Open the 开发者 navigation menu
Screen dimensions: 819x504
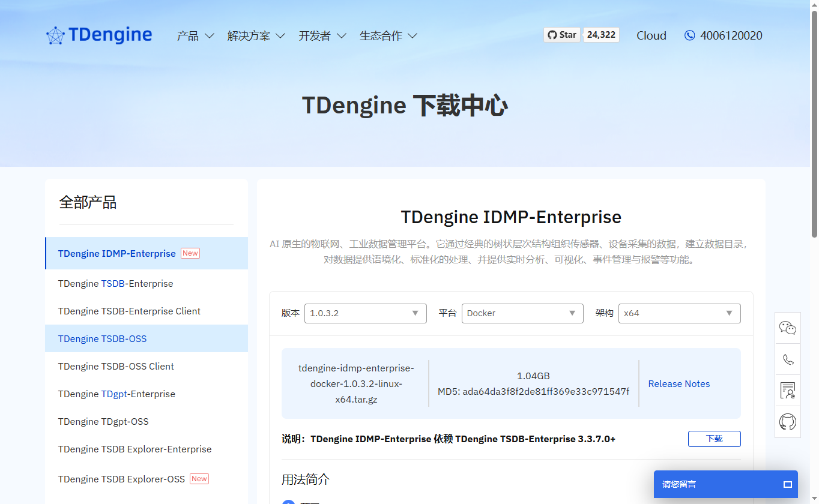[x=322, y=36]
